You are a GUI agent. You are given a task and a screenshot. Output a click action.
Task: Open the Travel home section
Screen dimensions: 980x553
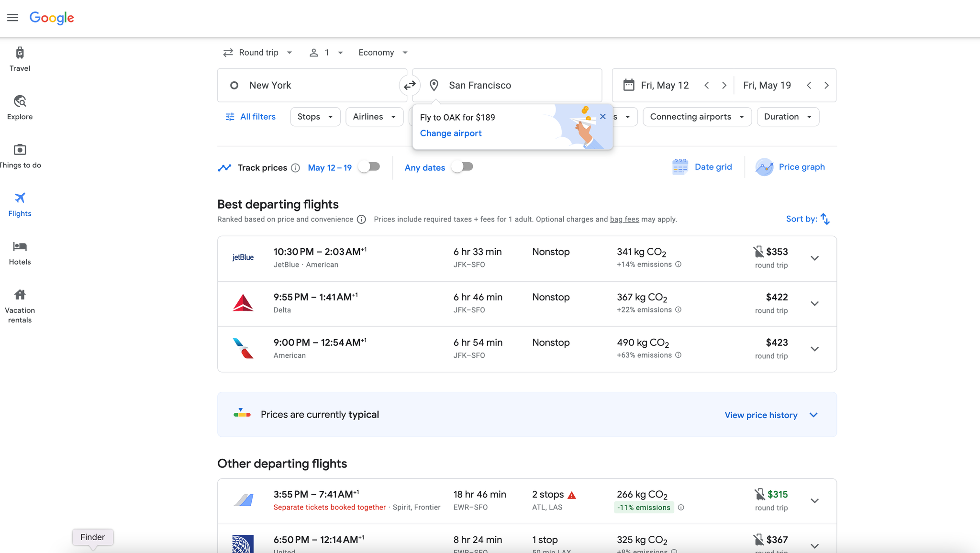point(20,58)
